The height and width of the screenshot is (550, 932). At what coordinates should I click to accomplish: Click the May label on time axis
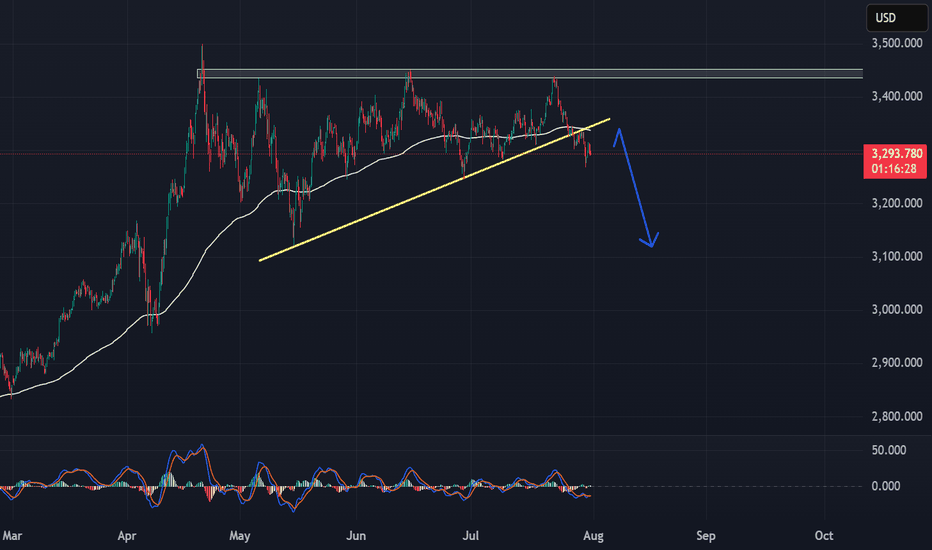tap(240, 536)
